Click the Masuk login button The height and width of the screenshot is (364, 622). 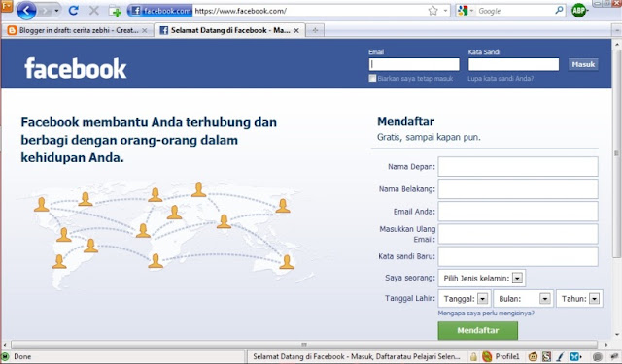tap(583, 64)
